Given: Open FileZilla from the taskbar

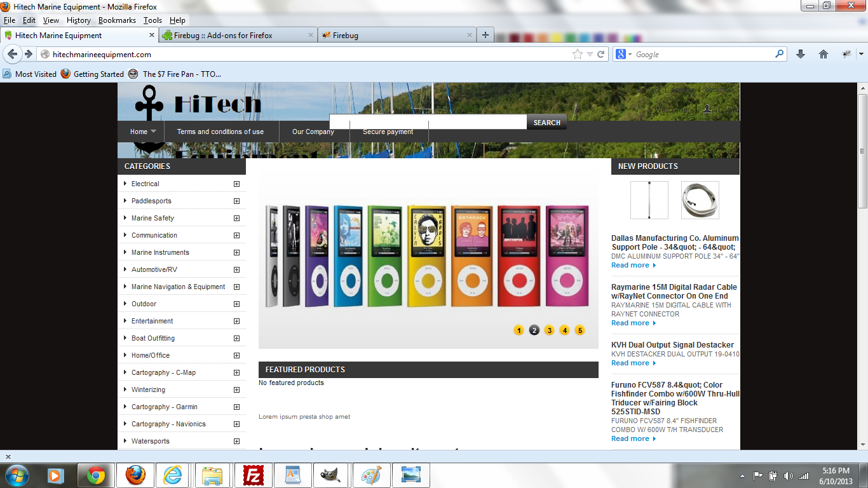Looking at the screenshot, I should tap(254, 475).
